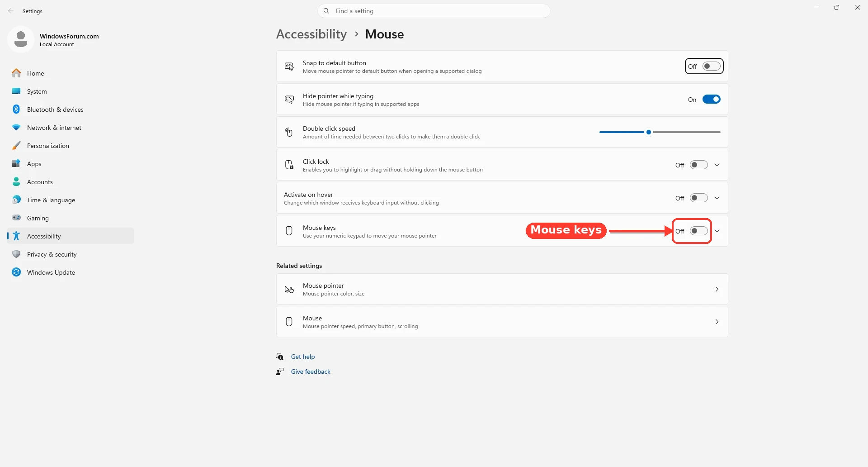Click the user profile avatar

click(x=21, y=39)
